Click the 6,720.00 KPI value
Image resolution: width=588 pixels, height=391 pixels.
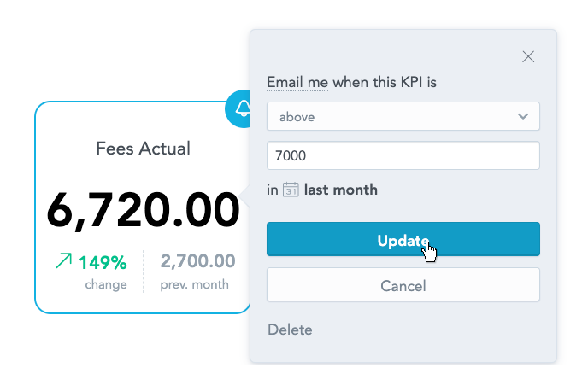(144, 210)
